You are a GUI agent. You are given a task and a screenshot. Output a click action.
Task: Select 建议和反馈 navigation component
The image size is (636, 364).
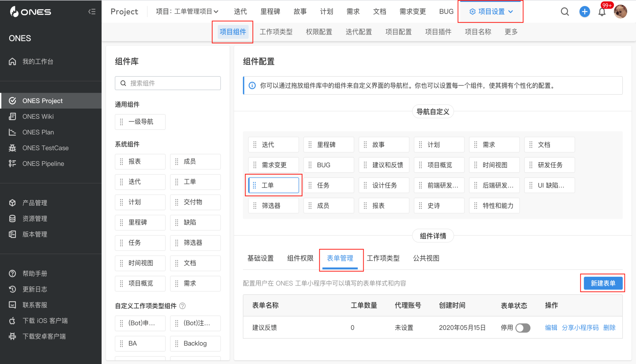pos(384,165)
